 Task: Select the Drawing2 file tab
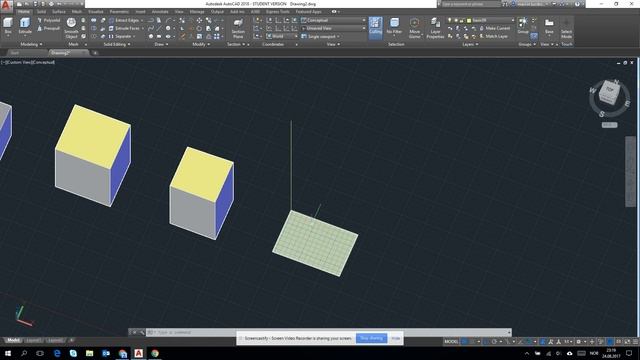pyautogui.click(x=68, y=53)
